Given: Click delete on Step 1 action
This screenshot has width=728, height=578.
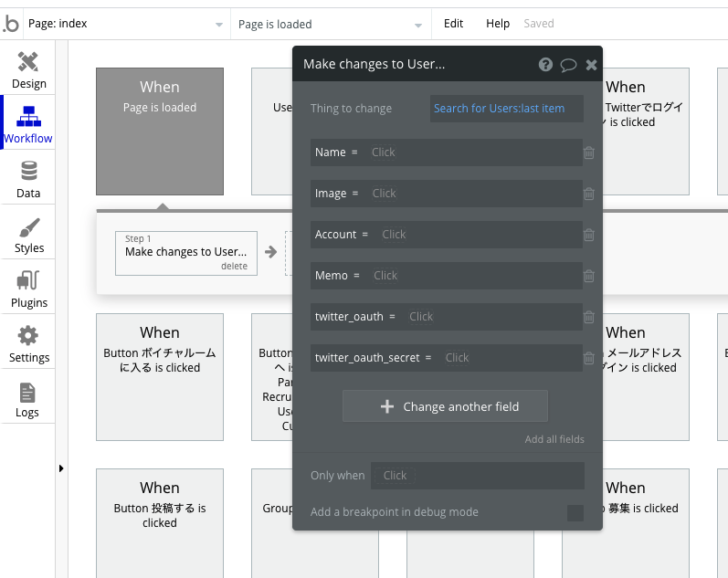Looking at the screenshot, I should 234,266.
